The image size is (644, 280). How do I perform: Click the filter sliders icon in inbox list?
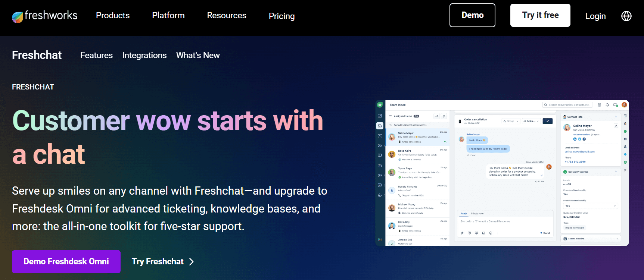point(444,116)
